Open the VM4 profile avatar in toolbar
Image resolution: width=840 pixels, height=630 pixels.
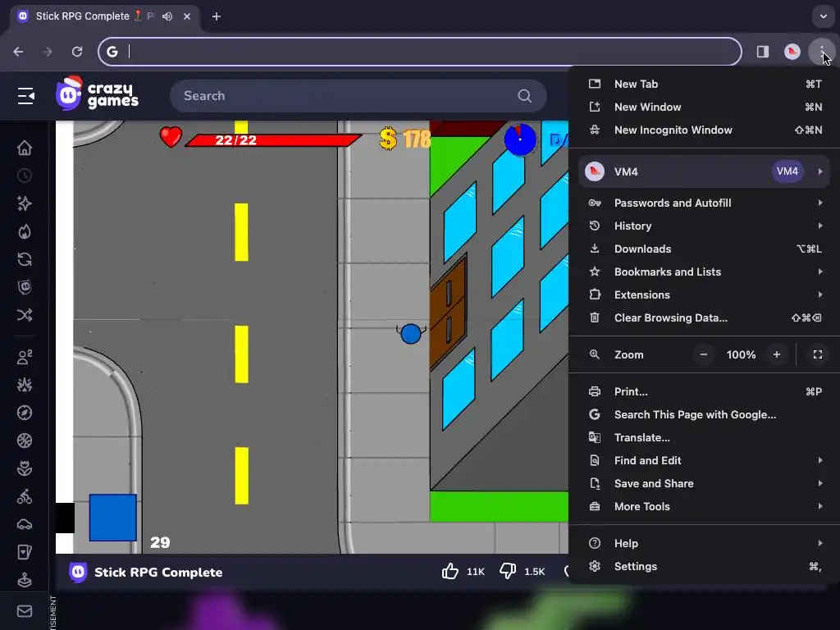[792, 52]
